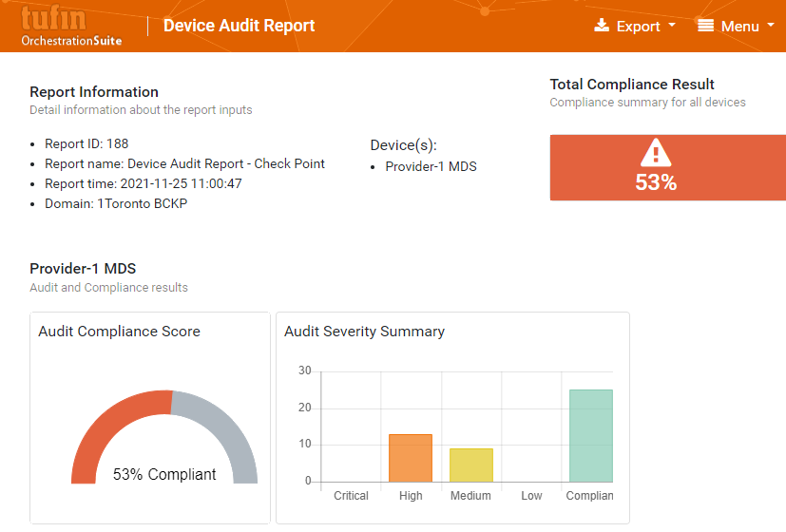The height and width of the screenshot is (532, 786).
Task: Open the Export menu
Action: pos(638,27)
